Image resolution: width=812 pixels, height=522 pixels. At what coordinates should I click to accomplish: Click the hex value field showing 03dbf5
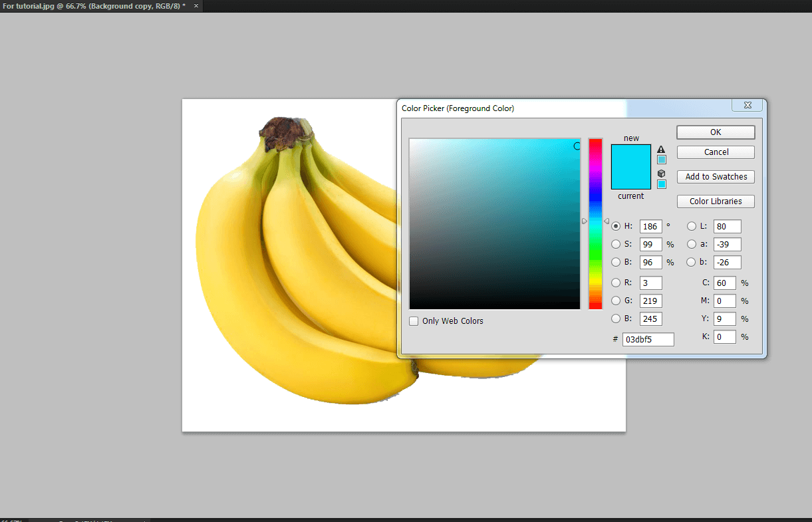pos(648,339)
